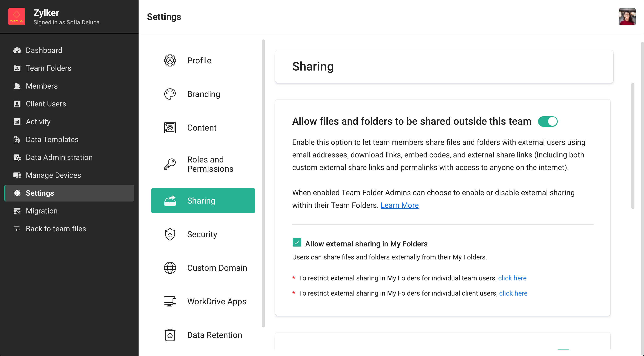Click the Manage Devices monitor icon
Viewport: 644px width, 356px height.
tap(17, 175)
